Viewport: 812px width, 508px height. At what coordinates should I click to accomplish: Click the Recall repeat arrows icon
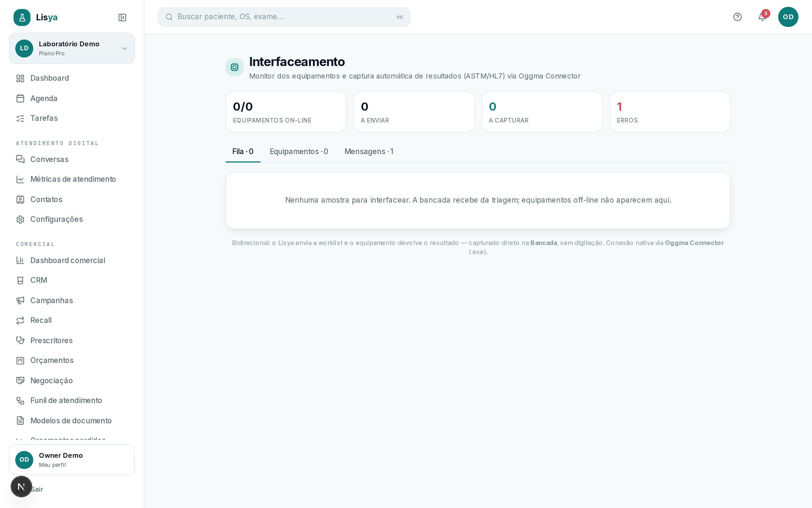[x=20, y=320]
